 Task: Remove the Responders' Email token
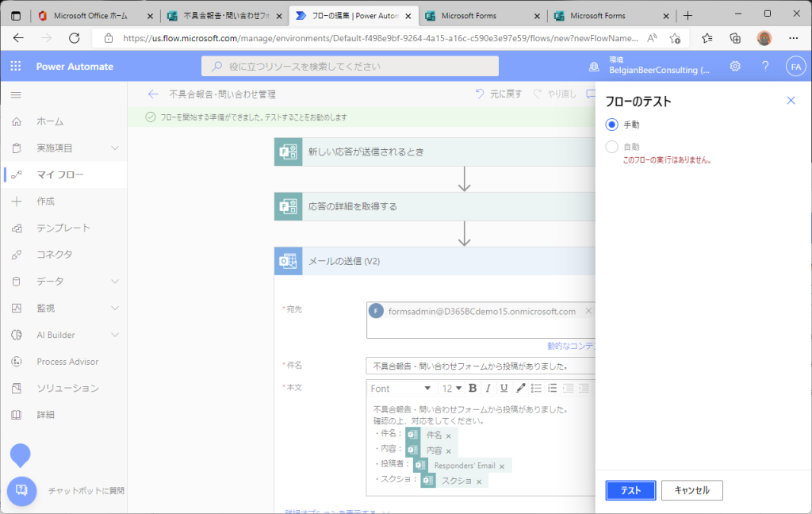pyautogui.click(x=502, y=466)
